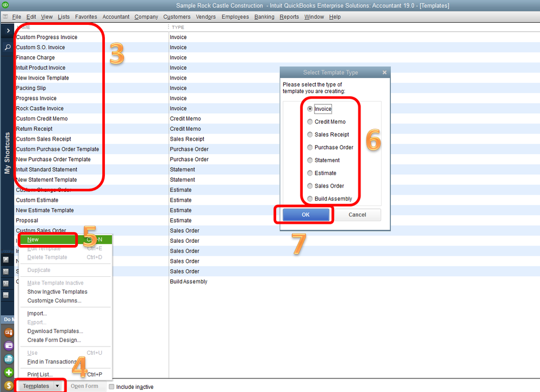Select the Invoice radio button
The image size is (540, 392).
(x=310, y=109)
